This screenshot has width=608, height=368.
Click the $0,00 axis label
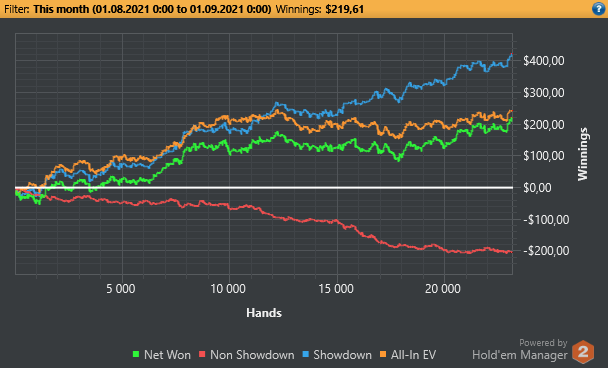[x=537, y=188]
